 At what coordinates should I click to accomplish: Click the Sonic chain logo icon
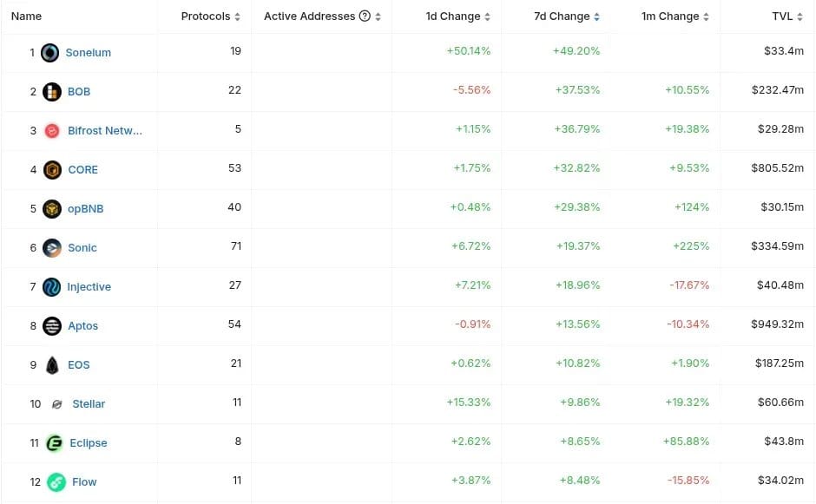click(52, 247)
